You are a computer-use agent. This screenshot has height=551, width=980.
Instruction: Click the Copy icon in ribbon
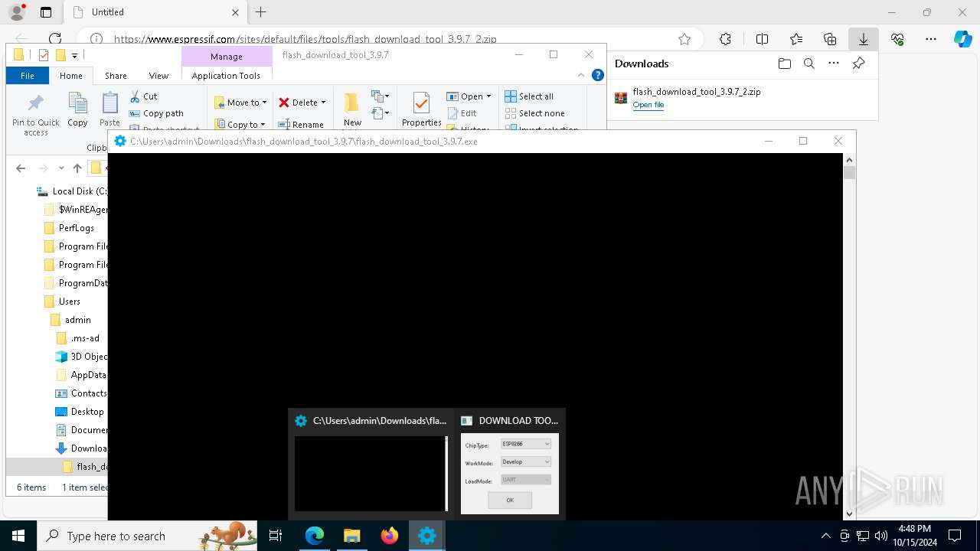77,103
